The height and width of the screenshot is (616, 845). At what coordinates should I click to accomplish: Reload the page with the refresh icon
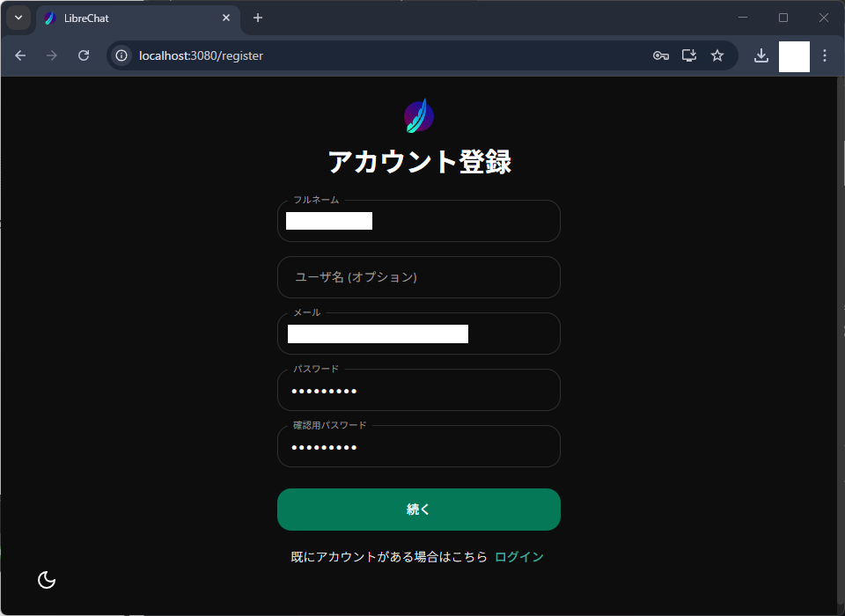point(84,55)
